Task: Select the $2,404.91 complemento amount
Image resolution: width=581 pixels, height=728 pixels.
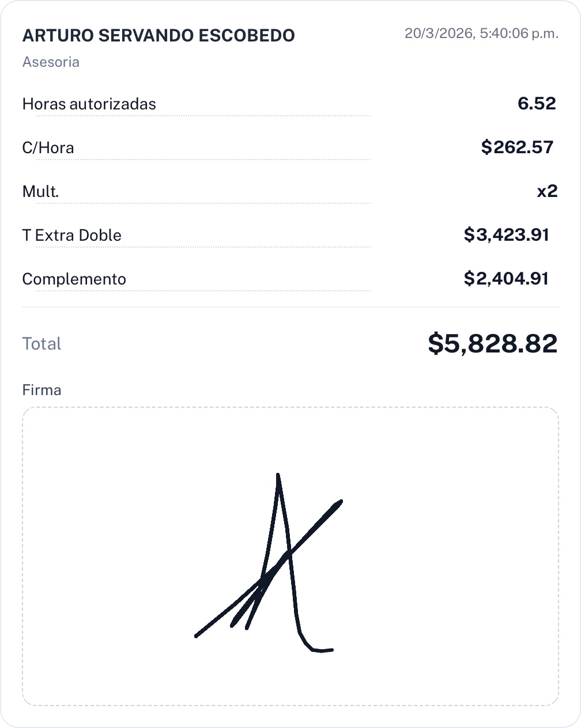Action: point(506,279)
